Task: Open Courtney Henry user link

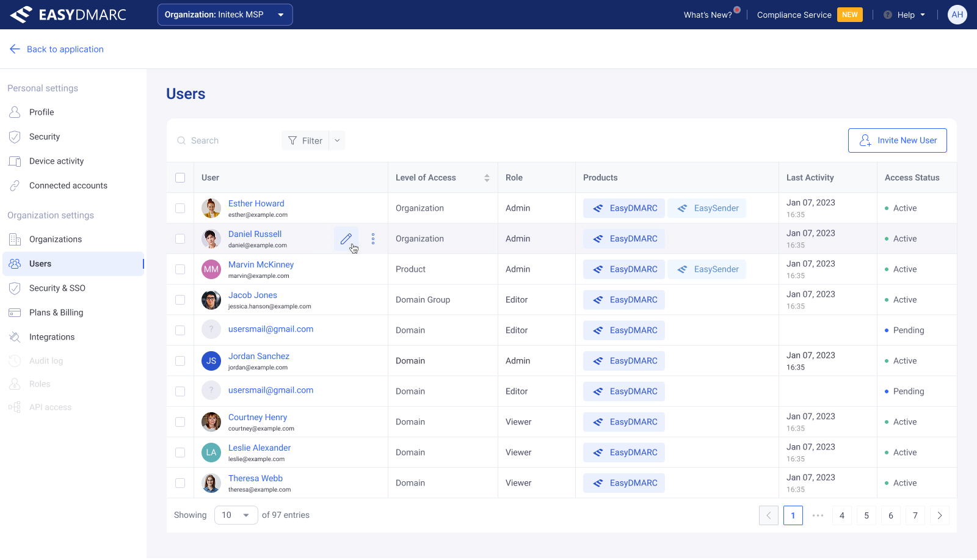Action: [258, 417]
